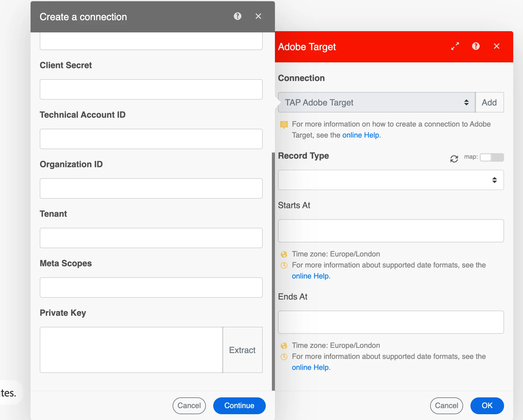Refresh the Record Type list
The image size is (523, 420).
tap(454, 159)
